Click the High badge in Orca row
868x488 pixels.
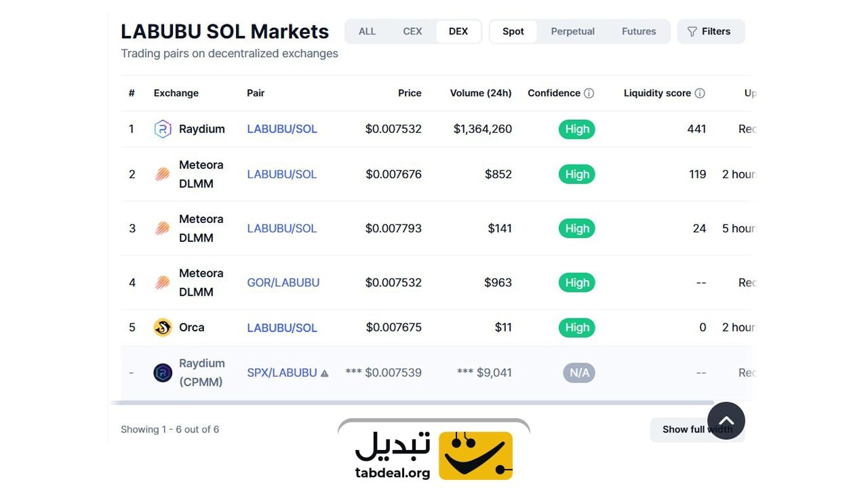577,327
